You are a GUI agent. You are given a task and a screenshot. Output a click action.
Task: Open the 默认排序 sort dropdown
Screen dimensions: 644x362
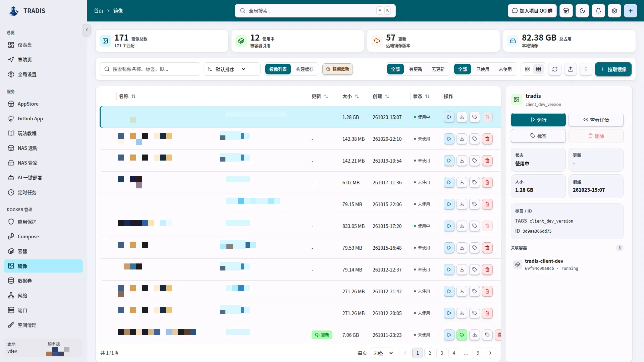[232, 69]
